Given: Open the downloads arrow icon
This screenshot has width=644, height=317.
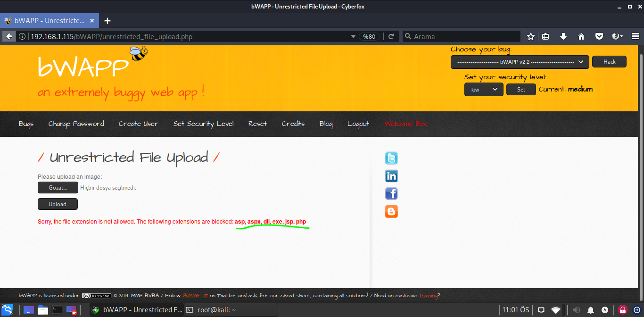Looking at the screenshot, I should pos(563,36).
